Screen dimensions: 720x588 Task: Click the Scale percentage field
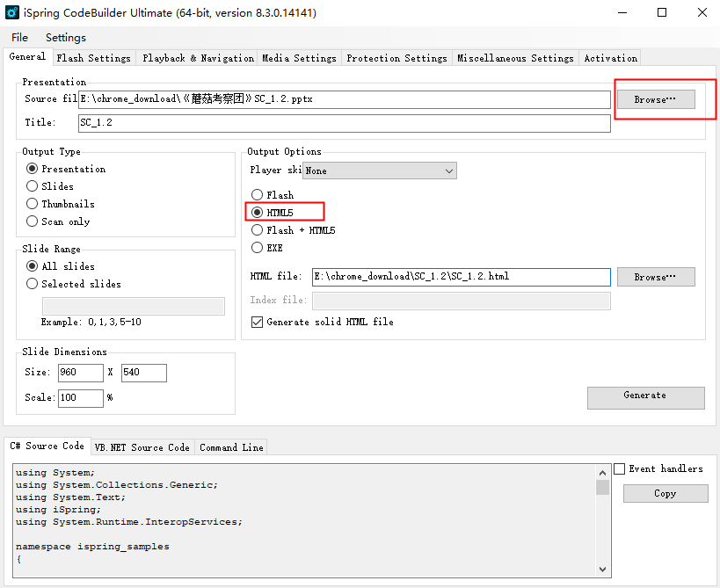[x=81, y=398]
